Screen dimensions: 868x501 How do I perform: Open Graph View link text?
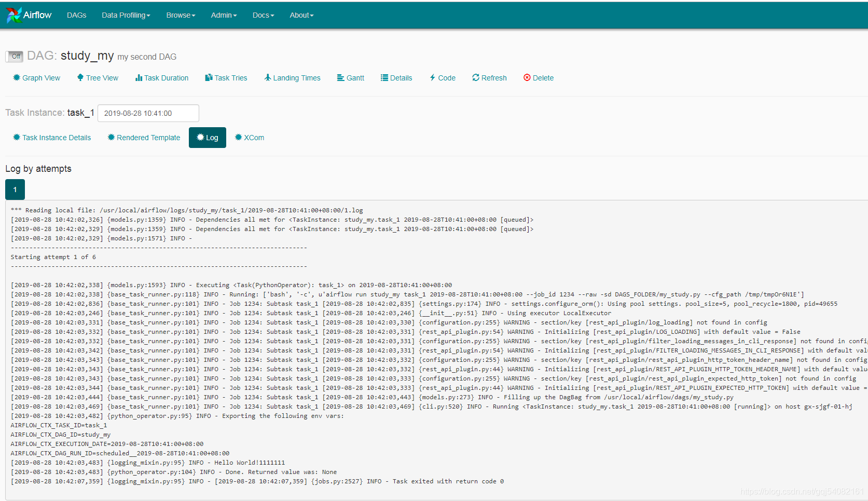[41, 78]
